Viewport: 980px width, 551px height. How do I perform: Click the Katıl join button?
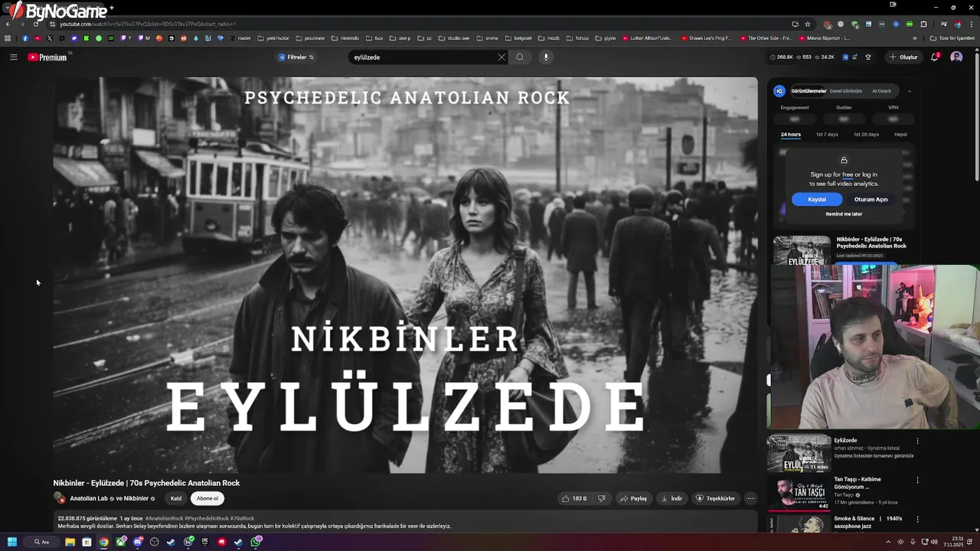[176, 499]
